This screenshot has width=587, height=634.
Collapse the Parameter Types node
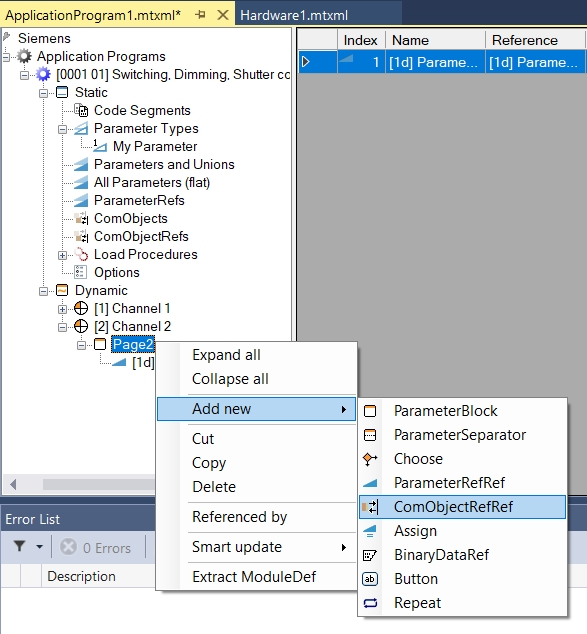(62, 129)
